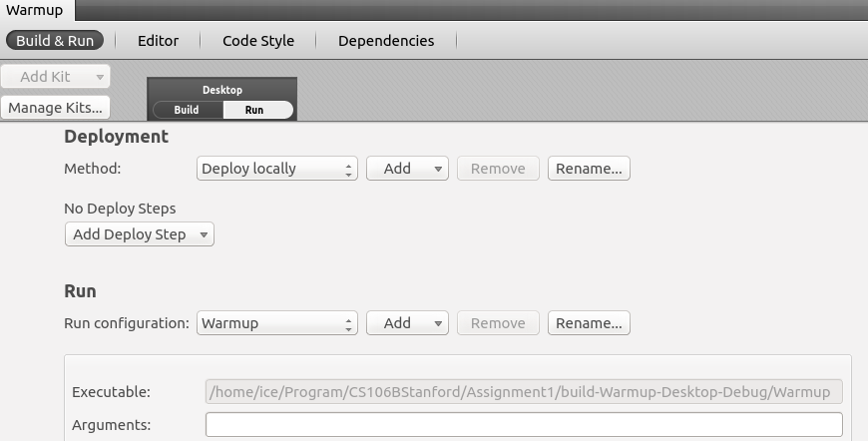Switch to the Build & Run tab
The width and height of the screenshot is (868, 441).
(x=55, y=40)
